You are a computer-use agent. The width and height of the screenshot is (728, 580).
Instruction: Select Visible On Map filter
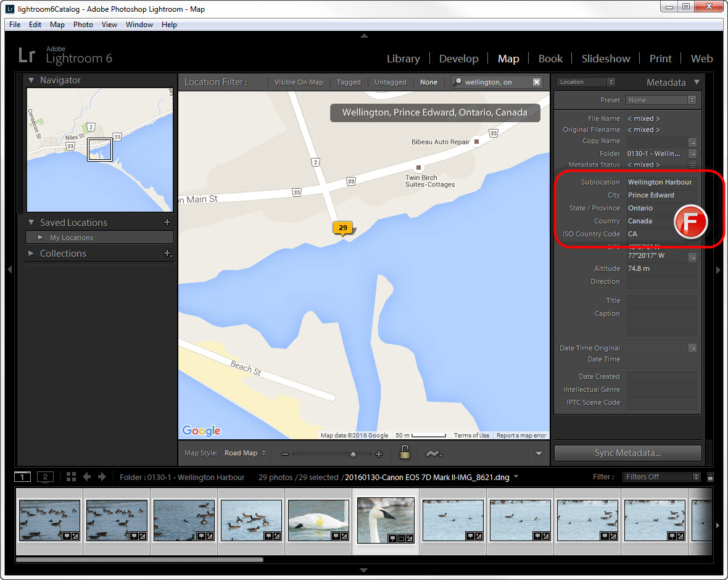click(299, 82)
